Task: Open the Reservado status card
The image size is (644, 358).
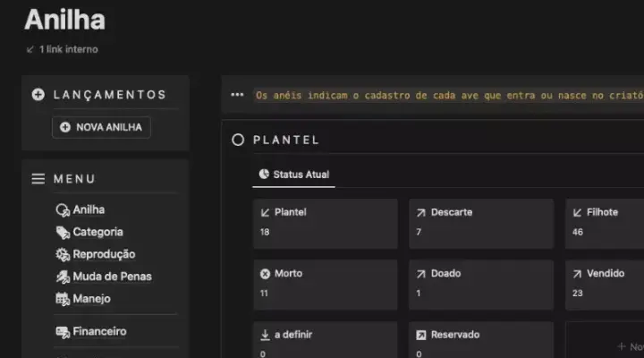Action: pyautogui.click(x=481, y=340)
